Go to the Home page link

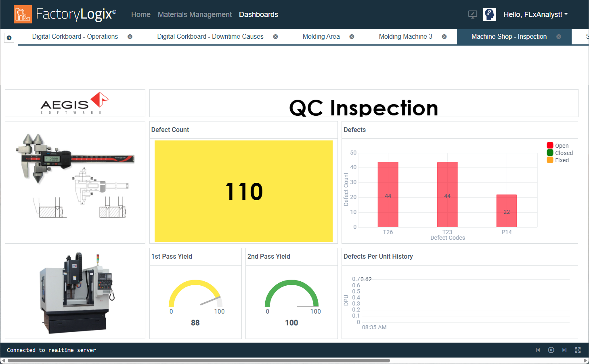coord(140,15)
